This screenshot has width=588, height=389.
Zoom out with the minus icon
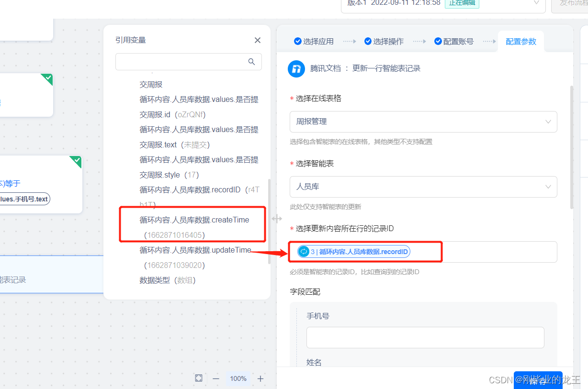216,378
